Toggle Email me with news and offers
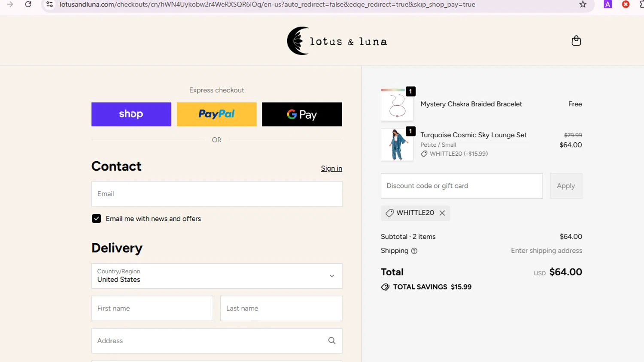The image size is (644, 362). [x=97, y=219]
